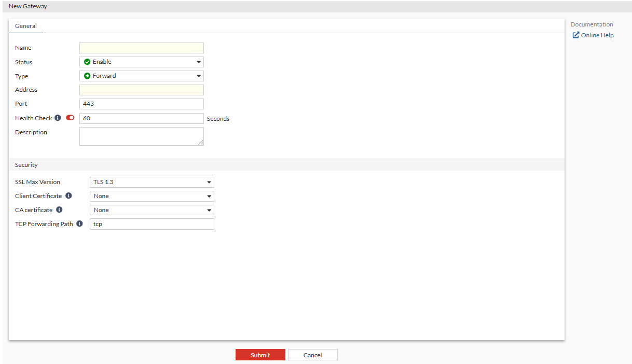Click the Health Check info icon
This screenshot has height=364, width=632.
57,118
